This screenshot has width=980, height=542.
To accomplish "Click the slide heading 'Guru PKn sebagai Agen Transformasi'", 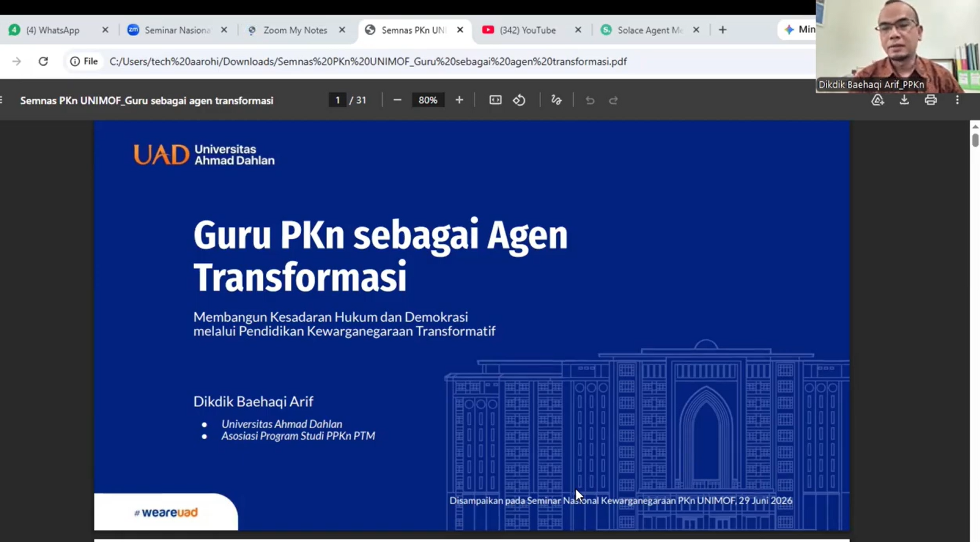I will pos(381,256).
